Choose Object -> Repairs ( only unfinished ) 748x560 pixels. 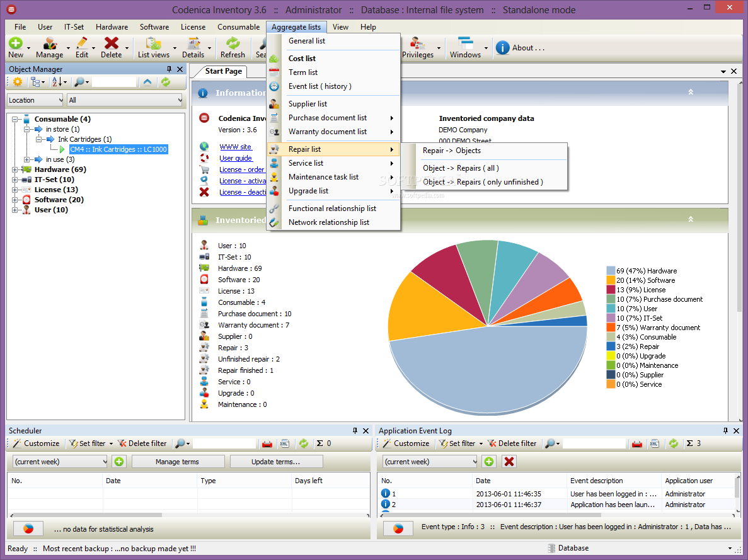click(485, 182)
